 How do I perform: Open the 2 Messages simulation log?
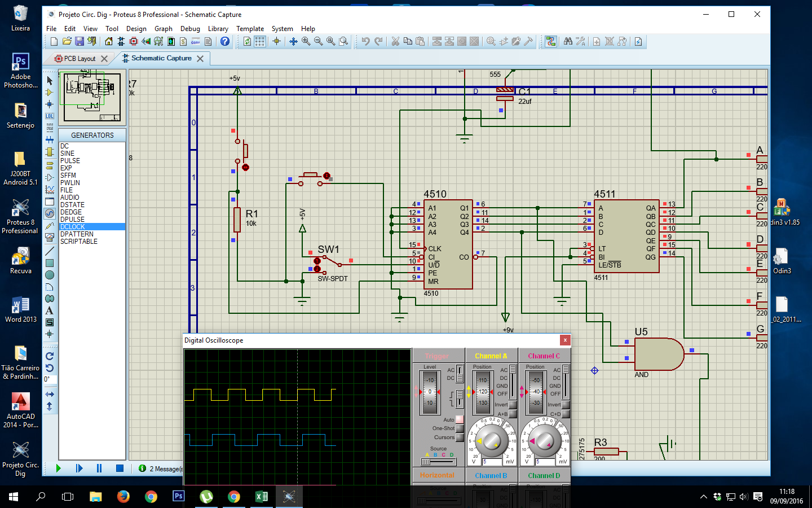161,468
